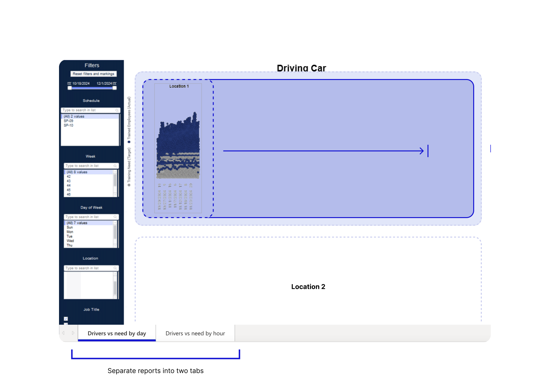550x392 pixels.
Task: Click the Location list scrollbar thumb
Action: [x=115, y=288]
